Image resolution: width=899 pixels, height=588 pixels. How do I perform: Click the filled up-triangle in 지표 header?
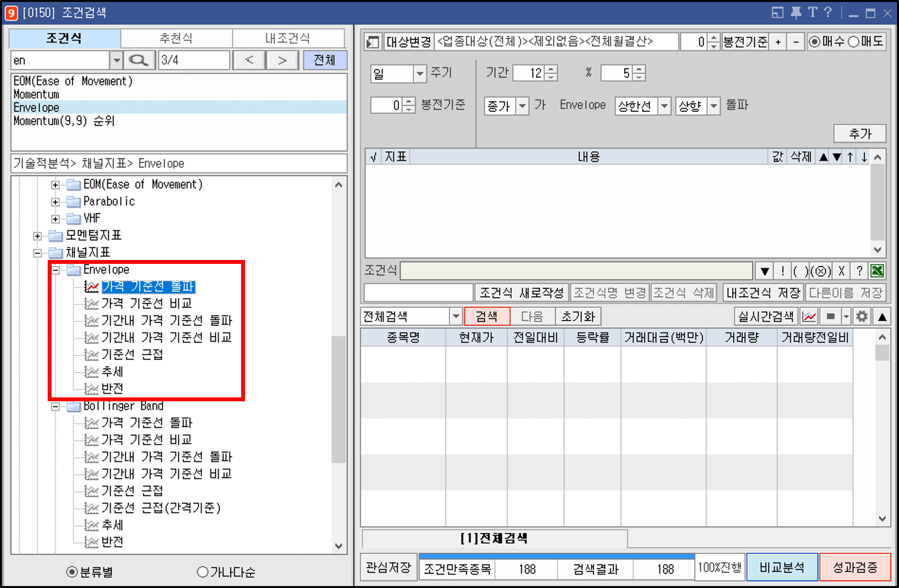point(823,157)
